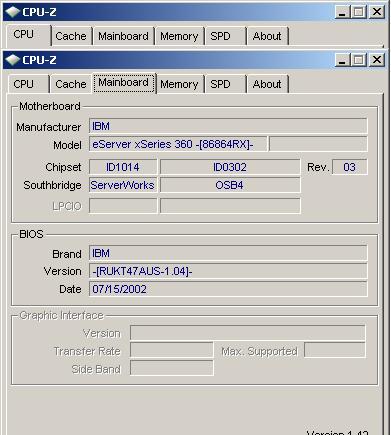This screenshot has height=435, width=391.
Task: Switch to CPU tab in front CPU-Z window
Action: click(28, 84)
